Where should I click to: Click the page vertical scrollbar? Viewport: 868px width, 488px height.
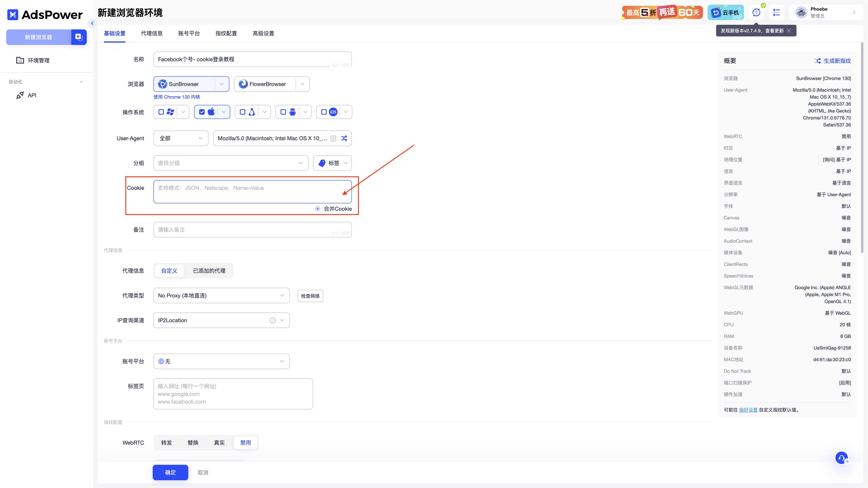pos(862,148)
